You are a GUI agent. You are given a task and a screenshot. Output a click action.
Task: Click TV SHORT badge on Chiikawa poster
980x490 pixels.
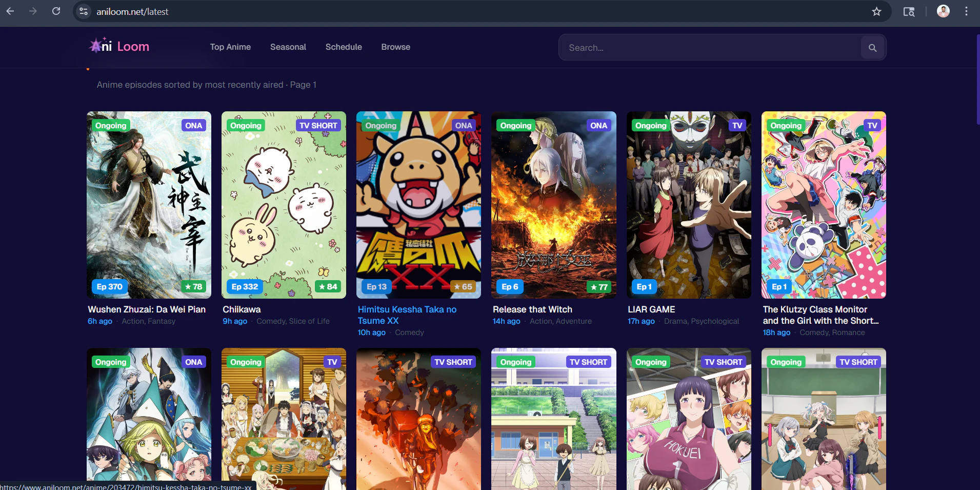[x=318, y=126]
